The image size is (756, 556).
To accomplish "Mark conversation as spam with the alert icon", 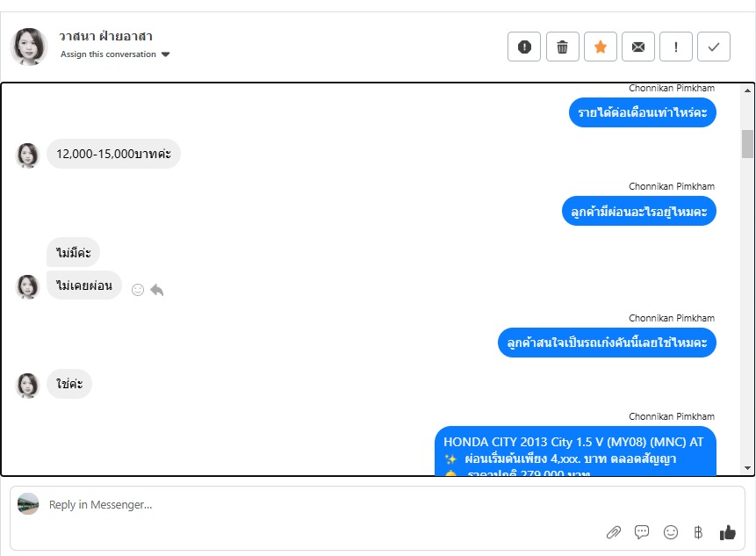I will [x=524, y=47].
